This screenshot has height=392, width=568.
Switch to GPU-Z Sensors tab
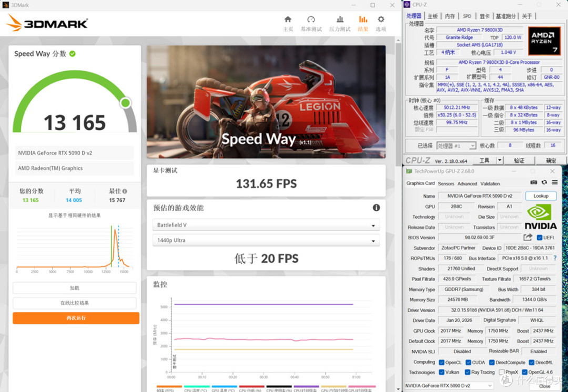point(446,184)
